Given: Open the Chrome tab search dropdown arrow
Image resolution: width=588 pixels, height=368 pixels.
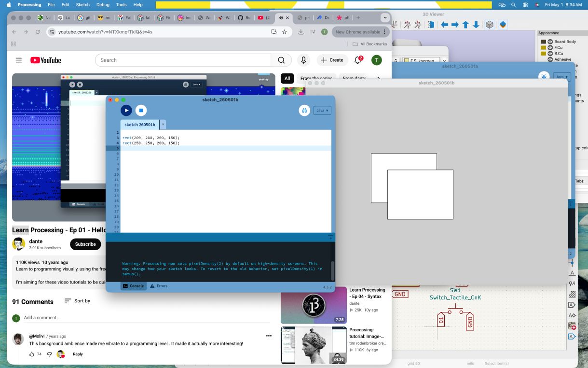Looking at the screenshot, I should click(384, 17).
